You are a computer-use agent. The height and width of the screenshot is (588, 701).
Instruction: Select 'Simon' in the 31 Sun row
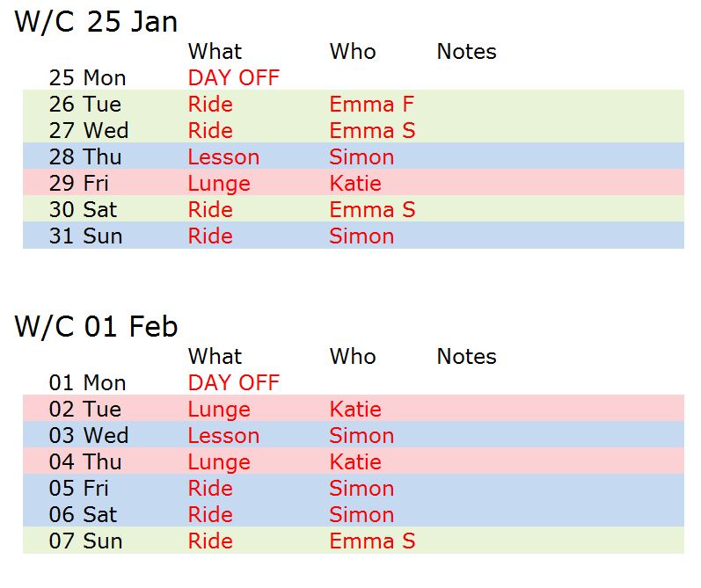point(361,236)
